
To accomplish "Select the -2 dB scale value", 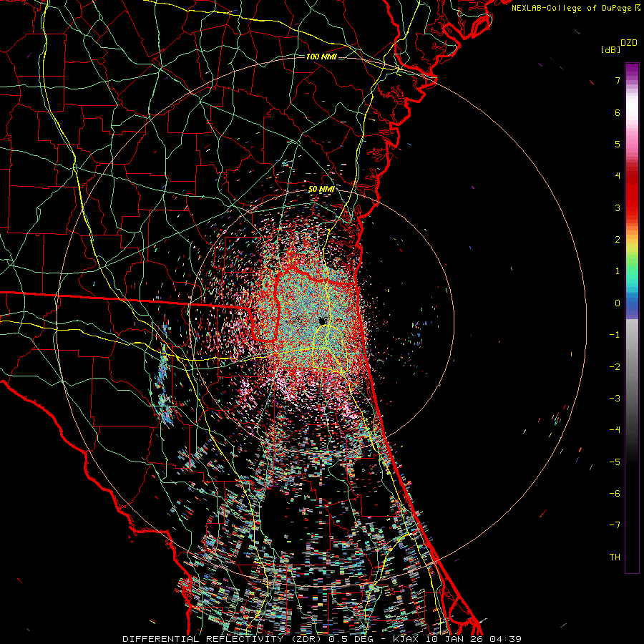I will pyautogui.click(x=615, y=366).
